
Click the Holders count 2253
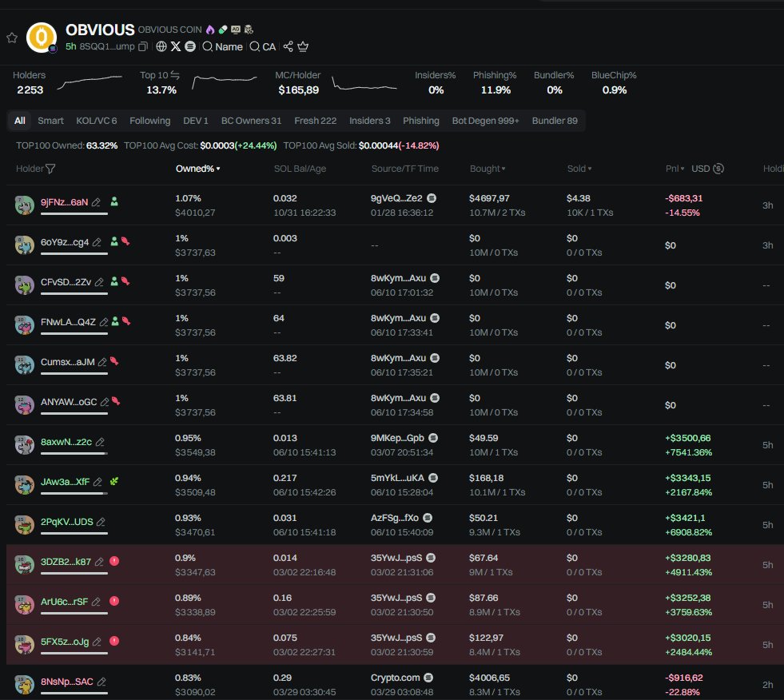[x=30, y=90]
